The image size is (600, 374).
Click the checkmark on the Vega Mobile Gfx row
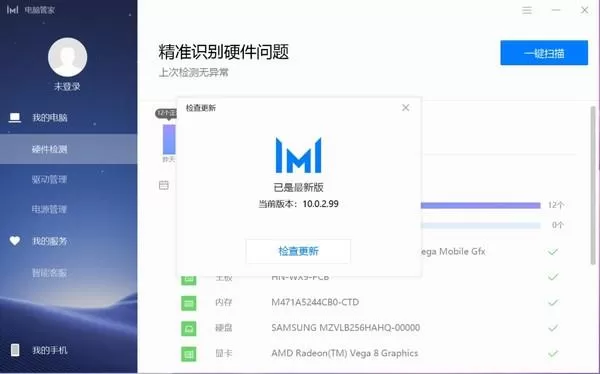click(553, 252)
